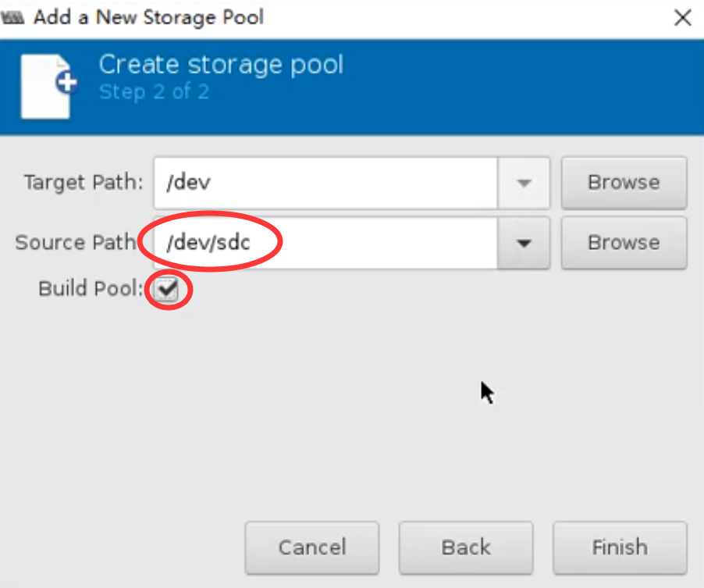Click the Target Path label
This screenshot has width=704, height=588.
click(84, 183)
